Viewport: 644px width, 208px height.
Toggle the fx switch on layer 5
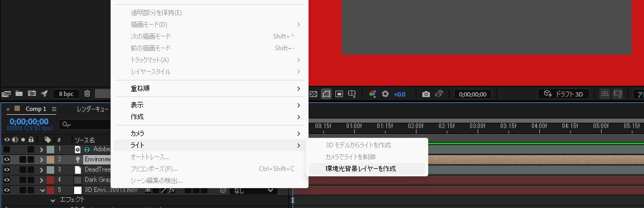click(x=172, y=190)
